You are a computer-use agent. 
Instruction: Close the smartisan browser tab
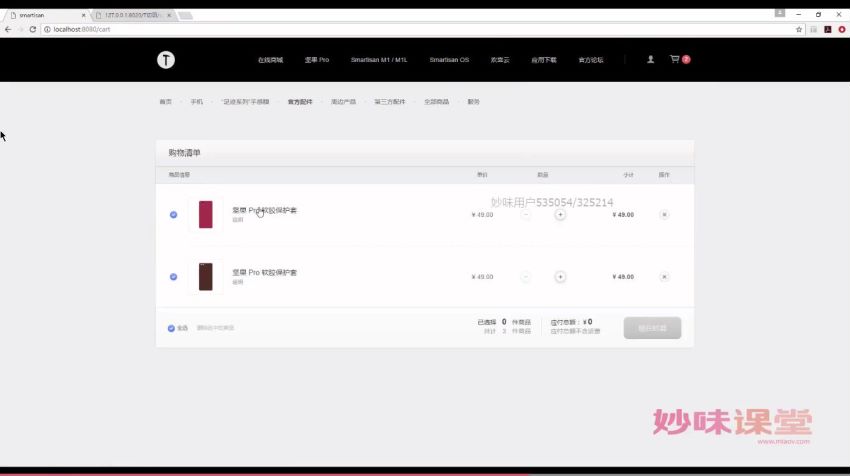[x=83, y=15]
